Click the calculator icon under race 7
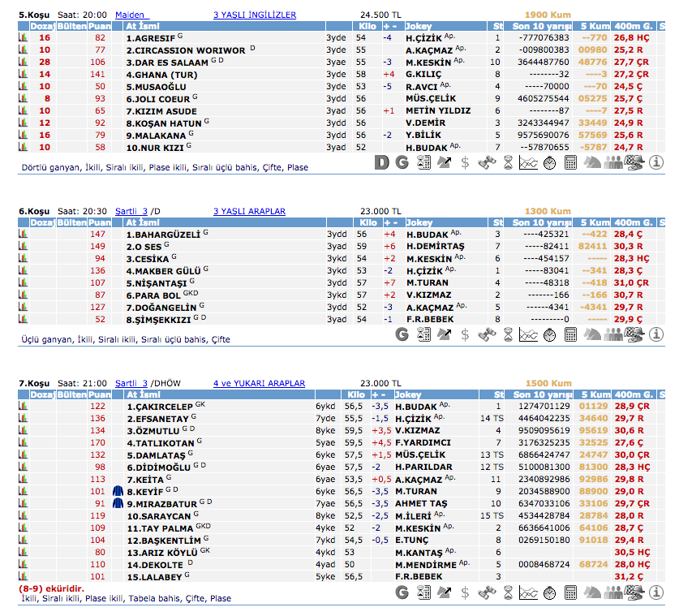 tap(570, 593)
